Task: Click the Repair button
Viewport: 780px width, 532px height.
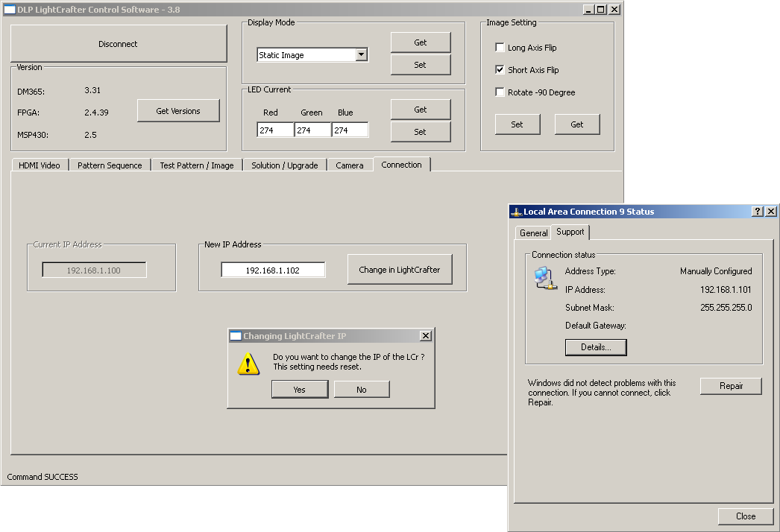Action: coord(731,386)
